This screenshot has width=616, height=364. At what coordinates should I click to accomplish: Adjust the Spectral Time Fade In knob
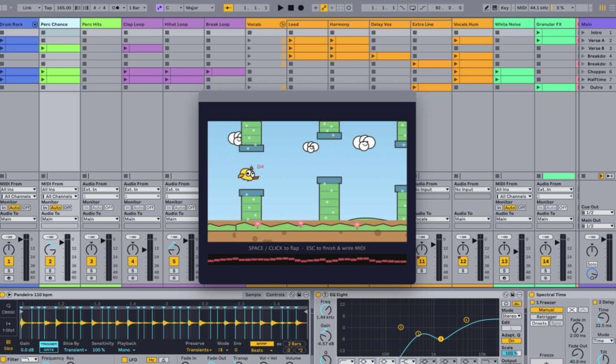[577, 328]
